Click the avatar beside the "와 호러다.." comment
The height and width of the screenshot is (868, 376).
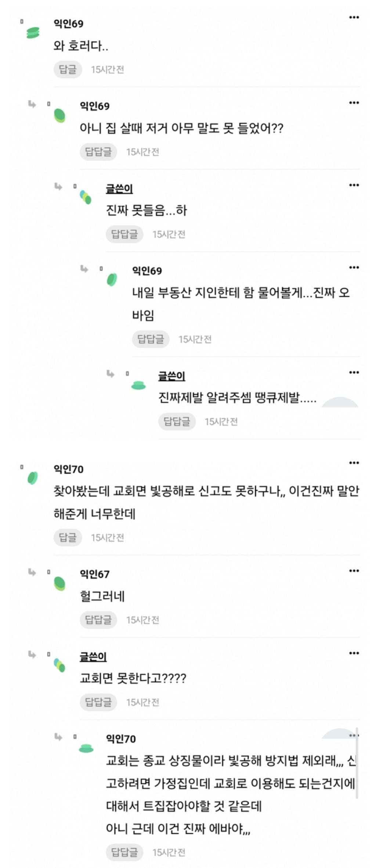(33, 33)
